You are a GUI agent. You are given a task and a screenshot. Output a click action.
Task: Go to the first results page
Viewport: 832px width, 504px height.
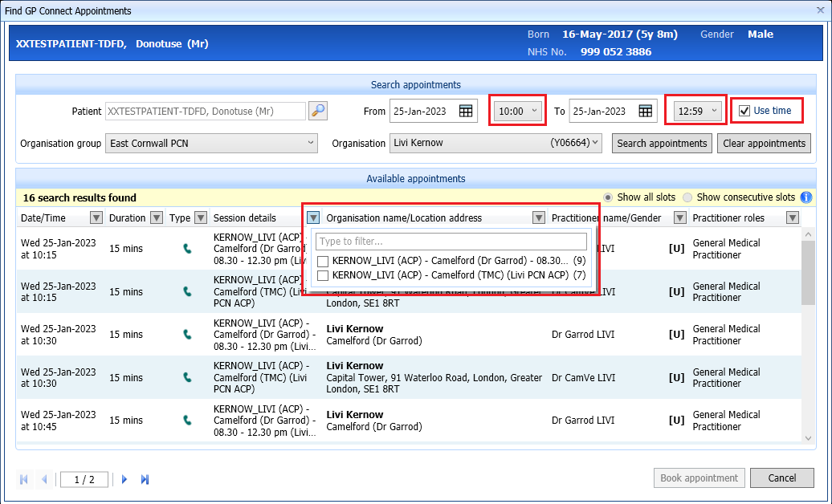point(24,480)
